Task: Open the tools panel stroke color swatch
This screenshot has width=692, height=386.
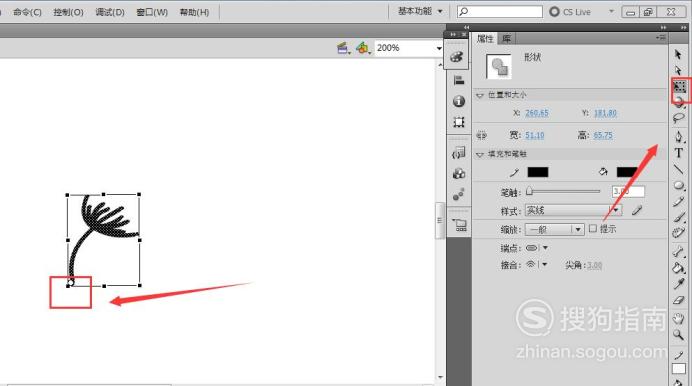Action: point(679,369)
